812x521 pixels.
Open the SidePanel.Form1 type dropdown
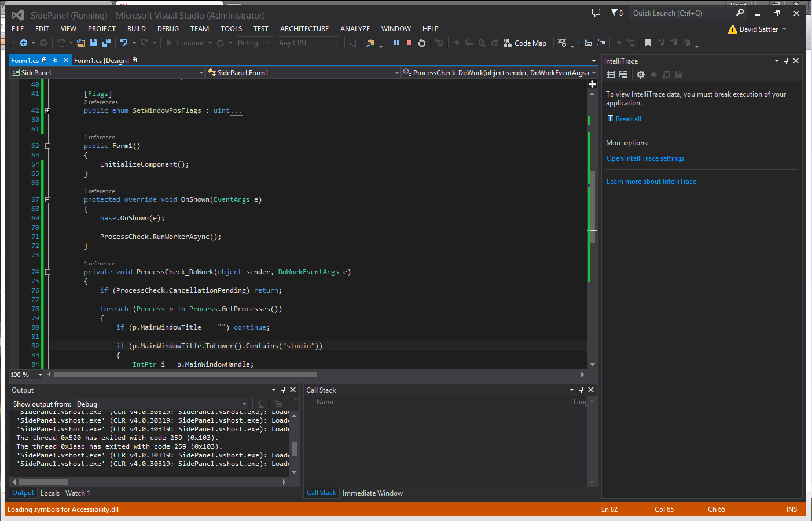point(303,73)
